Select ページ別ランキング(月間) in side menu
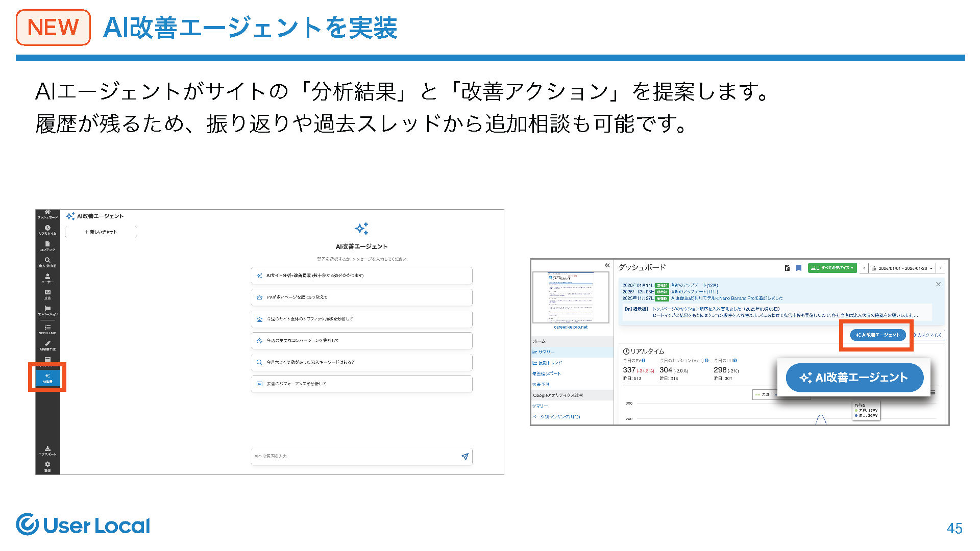Viewport: 980px width, 551px height. (556, 417)
